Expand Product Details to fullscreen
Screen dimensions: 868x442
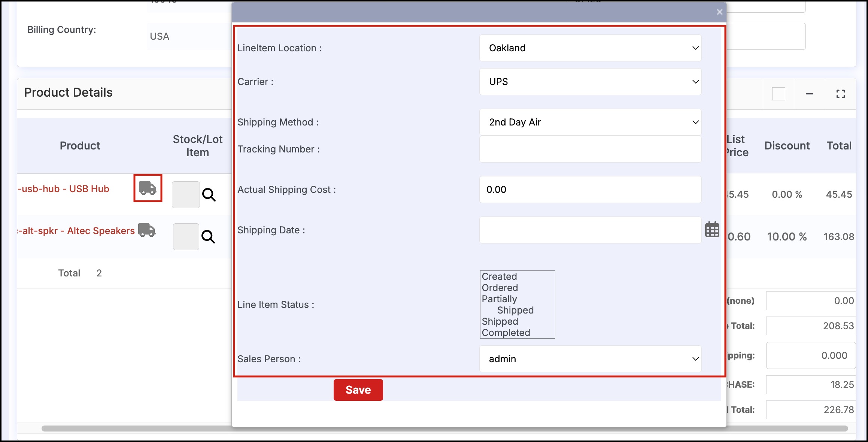pyautogui.click(x=840, y=94)
